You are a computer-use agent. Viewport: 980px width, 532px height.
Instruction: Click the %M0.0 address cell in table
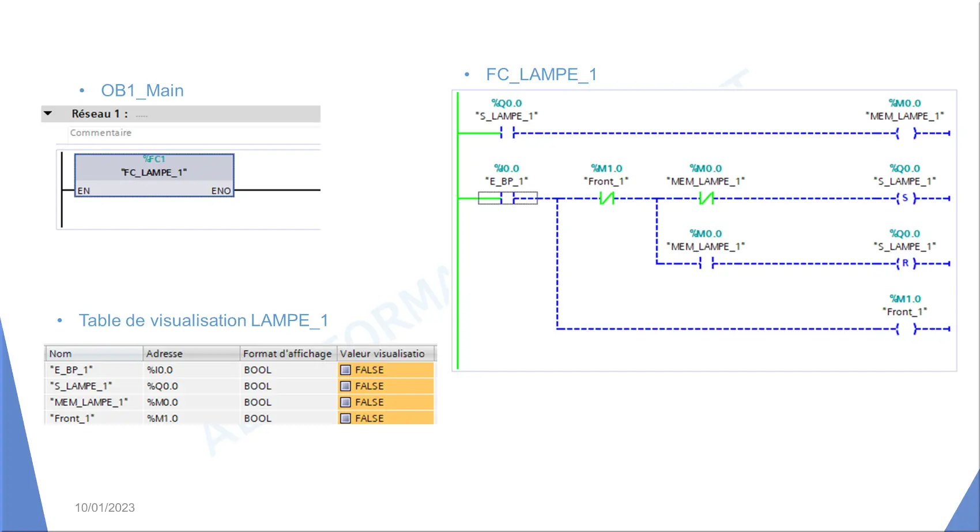(191, 402)
